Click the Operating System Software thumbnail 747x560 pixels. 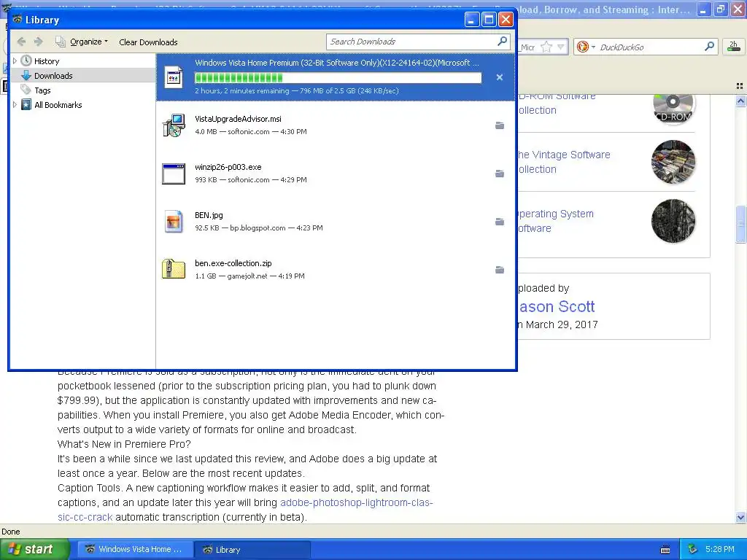click(x=673, y=221)
